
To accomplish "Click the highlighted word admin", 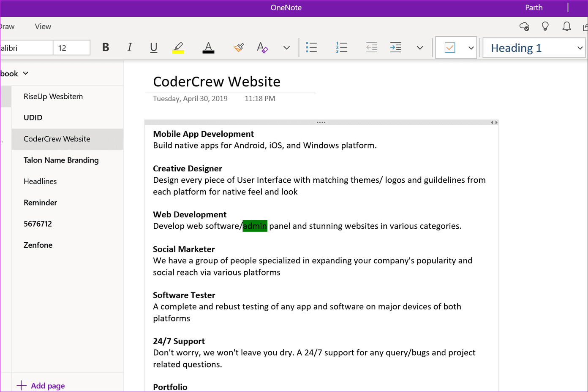I will pos(255,226).
